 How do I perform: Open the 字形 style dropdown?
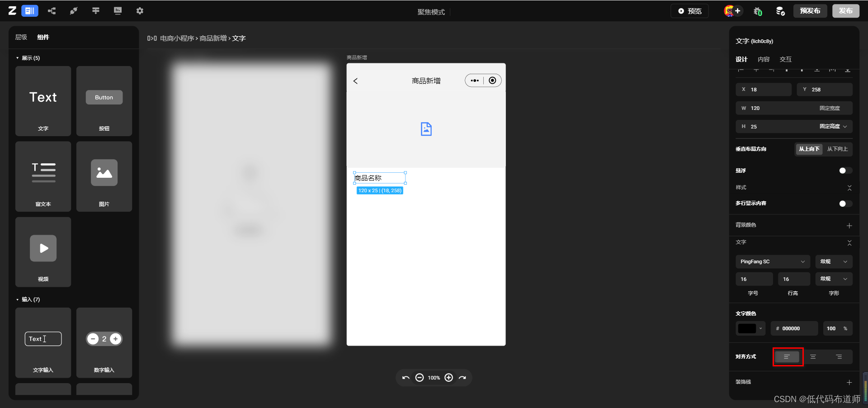pyautogui.click(x=834, y=279)
